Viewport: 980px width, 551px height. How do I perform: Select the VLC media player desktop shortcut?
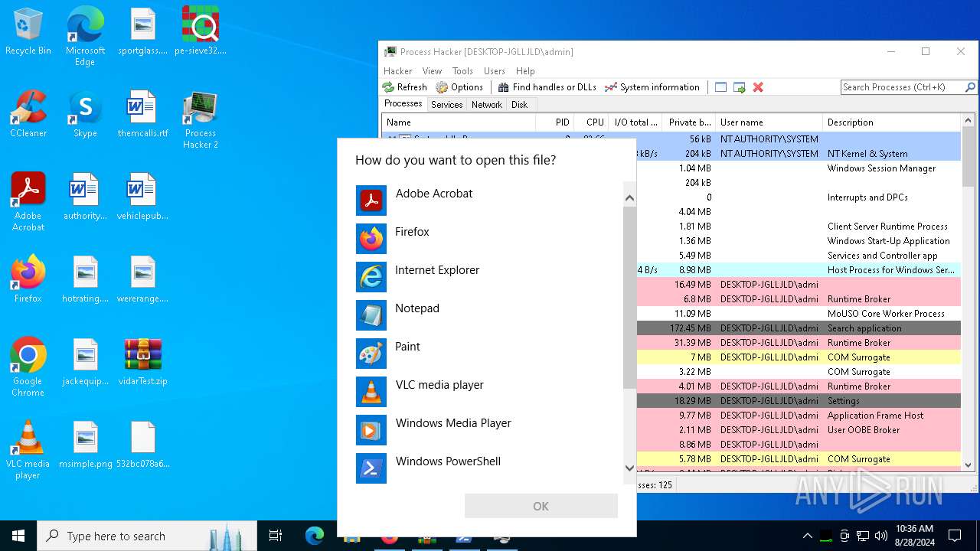(28, 450)
